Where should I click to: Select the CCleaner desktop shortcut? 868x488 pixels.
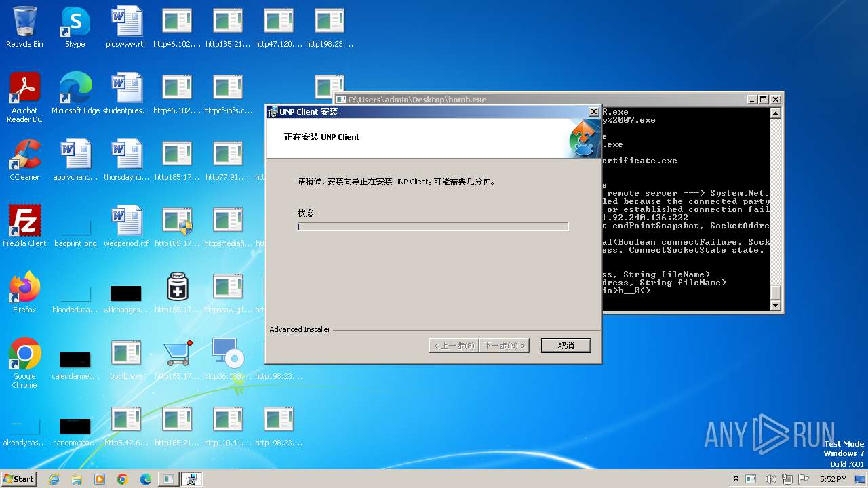(24, 160)
